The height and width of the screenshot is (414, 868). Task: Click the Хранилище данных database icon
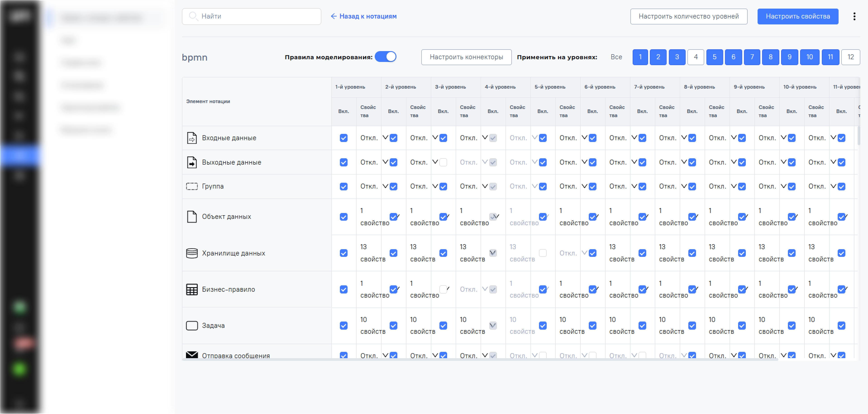pyautogui.click(x=192, y=253)
